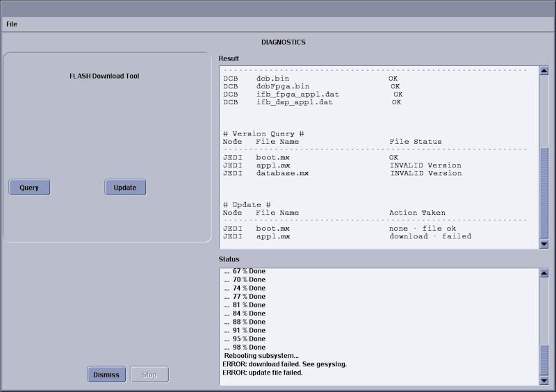Click the '98 % Done' progress line

[x=248, y=348]
